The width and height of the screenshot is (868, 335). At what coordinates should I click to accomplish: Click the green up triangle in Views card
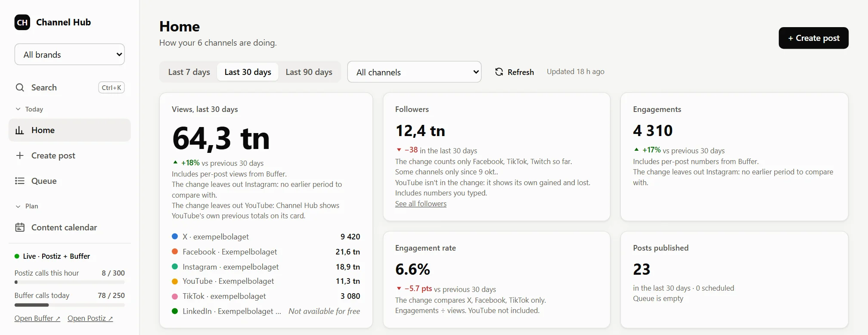(x=175, y=162)
